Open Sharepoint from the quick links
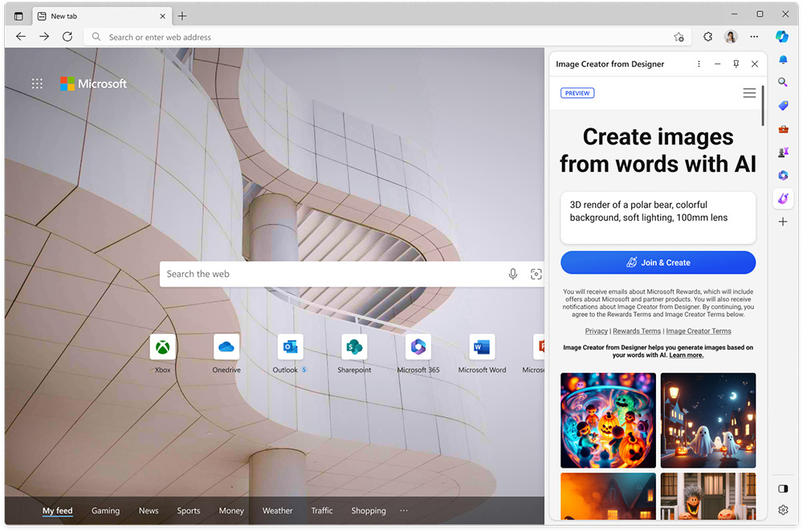Image resolution: width=803 pixels, height=532 pixels. [x=353, y=347]
